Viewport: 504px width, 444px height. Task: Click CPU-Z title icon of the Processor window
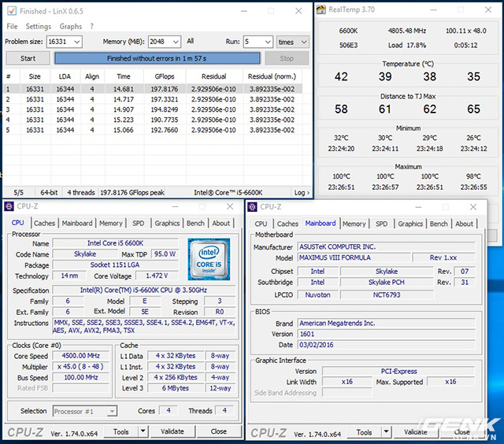pyautogui.click(x=10, y=206)
